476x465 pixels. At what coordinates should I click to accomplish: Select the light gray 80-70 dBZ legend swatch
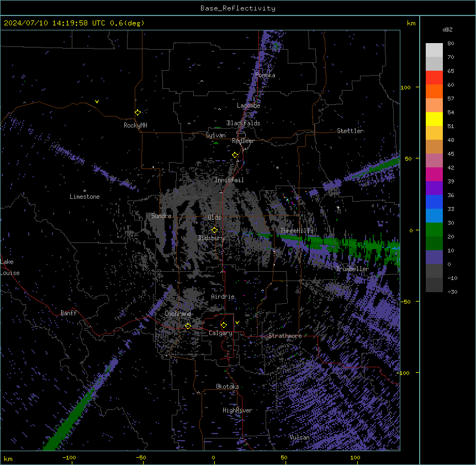[x=434, y=50]
